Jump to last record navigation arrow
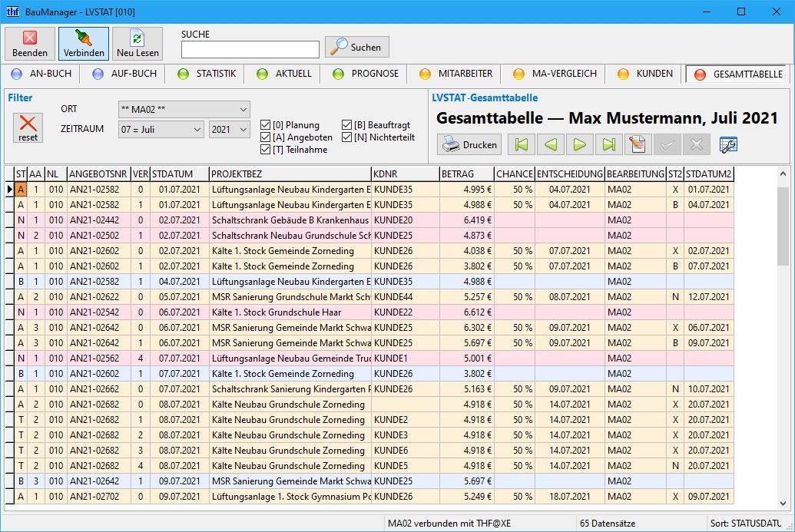795x532 pixels. pyautogui.click(x=608, y=144)
